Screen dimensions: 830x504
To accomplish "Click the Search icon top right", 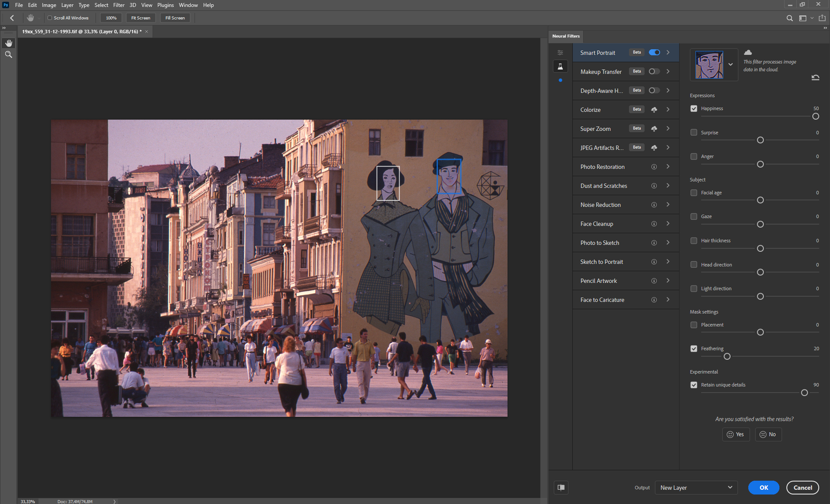I will click(x=789, y=18).
